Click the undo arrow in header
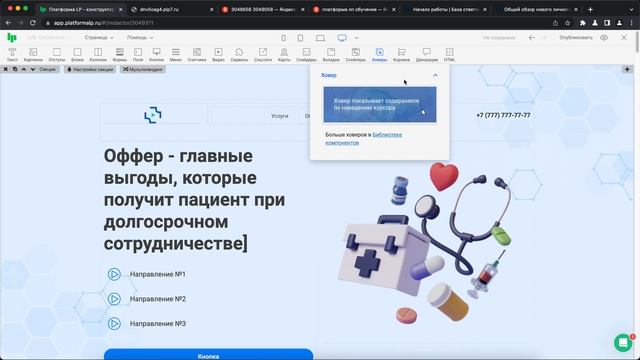This screenshot has height=360, width=640. tap(531, 38)
